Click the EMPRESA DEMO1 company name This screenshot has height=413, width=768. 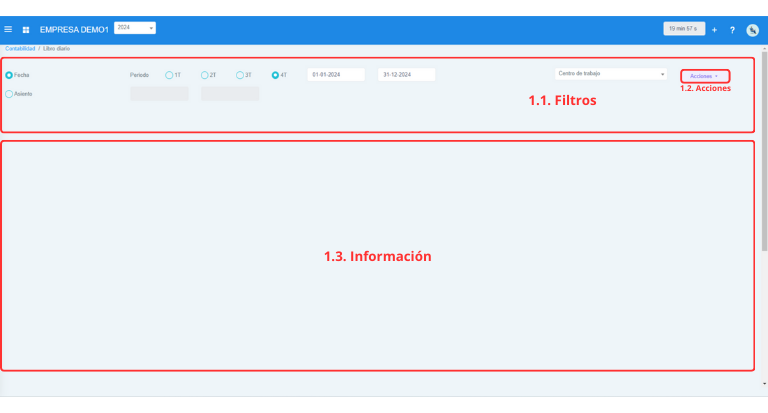[74, 30]
